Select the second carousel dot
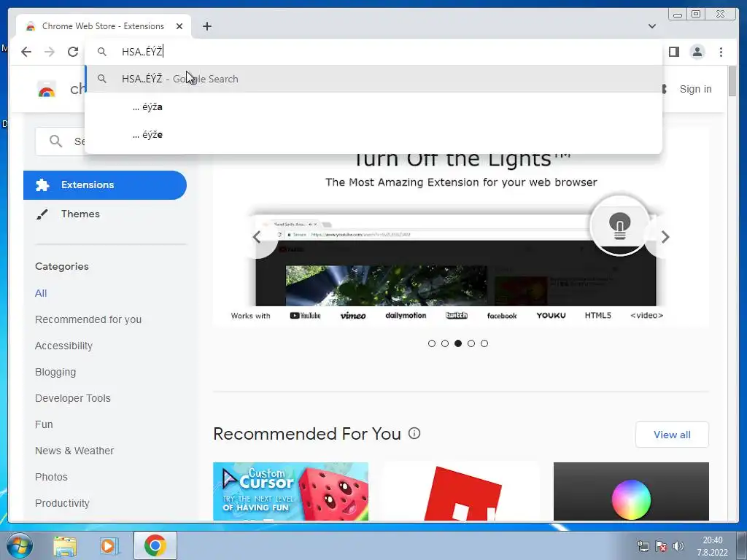Image resolution: width=747 pixels, height=560 pixels. click(445, 343)
